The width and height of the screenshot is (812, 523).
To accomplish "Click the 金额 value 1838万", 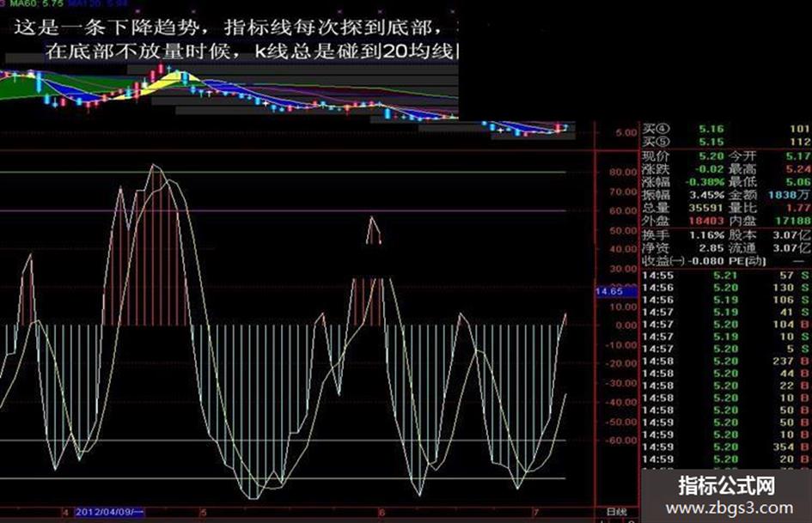I will (x=789, y=195).
